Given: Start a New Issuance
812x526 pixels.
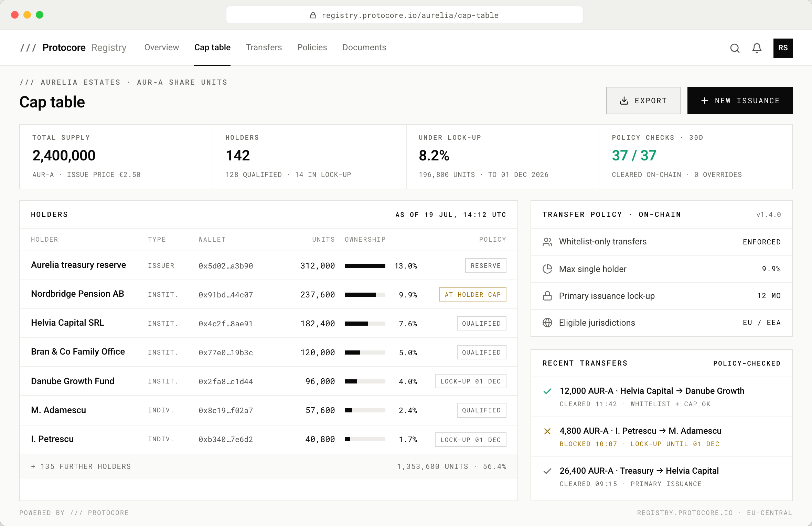Looking at the screenshot, I should (x=740, y=101).
